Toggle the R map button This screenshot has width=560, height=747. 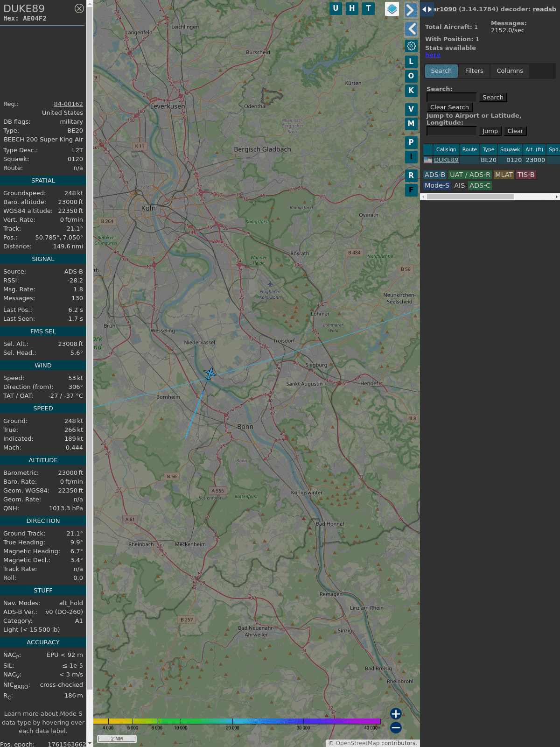pos(411,175)
